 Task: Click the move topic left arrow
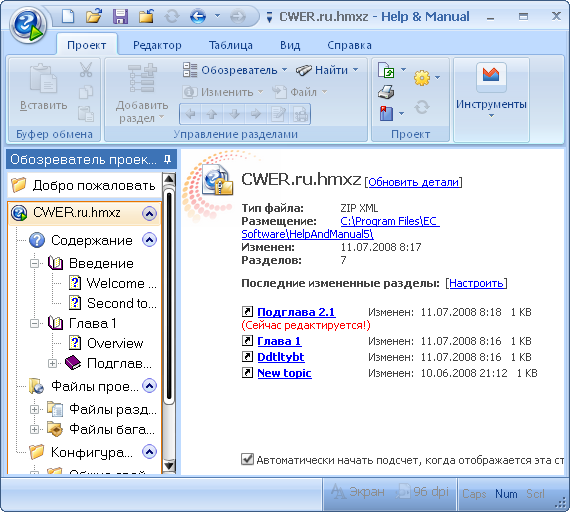[190, 114]
